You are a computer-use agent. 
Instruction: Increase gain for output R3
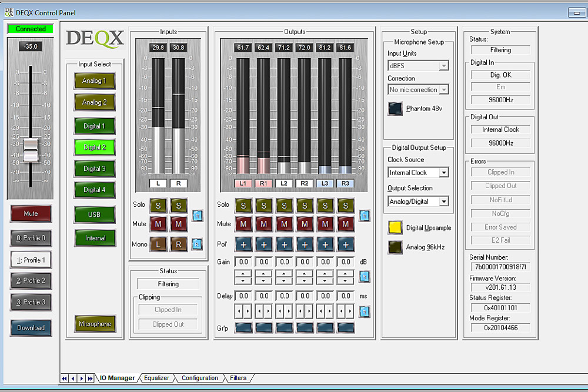[x=345, y=273]
